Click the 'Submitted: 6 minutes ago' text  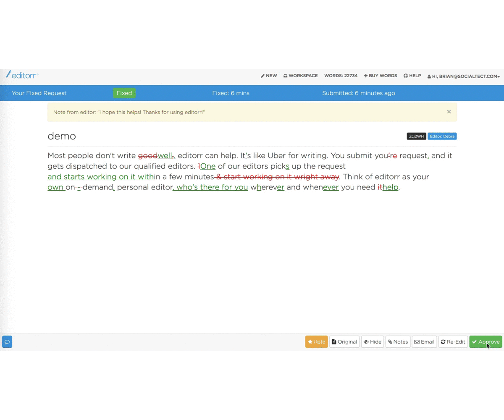359,93
